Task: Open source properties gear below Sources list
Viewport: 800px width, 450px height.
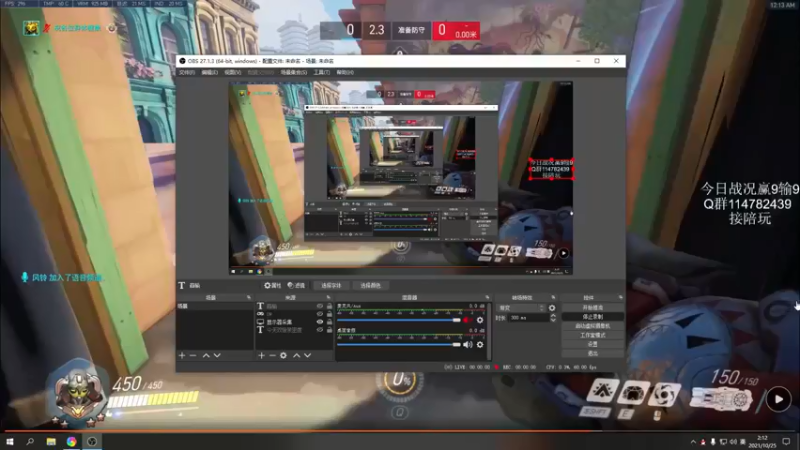Action: click(283, 355)
